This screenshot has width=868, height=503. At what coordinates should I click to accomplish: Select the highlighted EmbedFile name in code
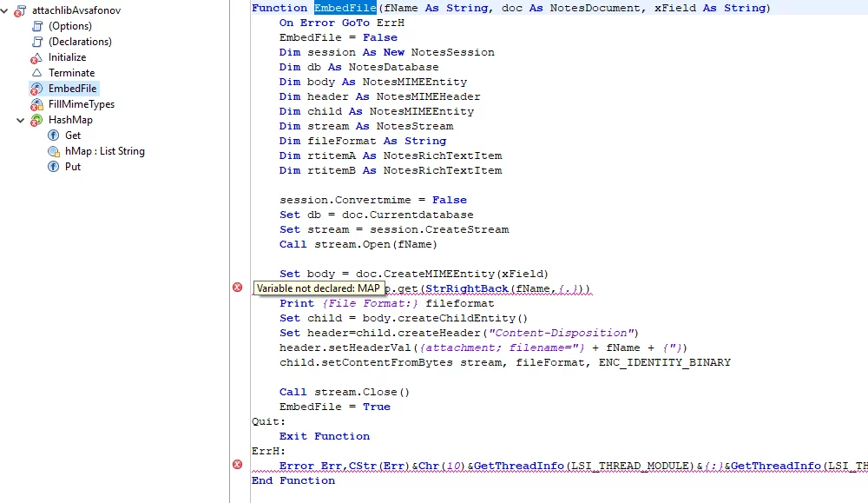[346, 7]
